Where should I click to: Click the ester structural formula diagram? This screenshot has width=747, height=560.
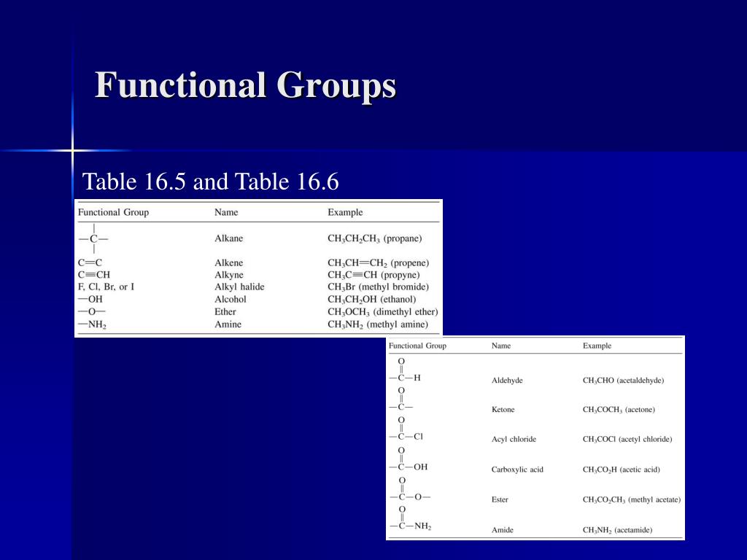409,491
